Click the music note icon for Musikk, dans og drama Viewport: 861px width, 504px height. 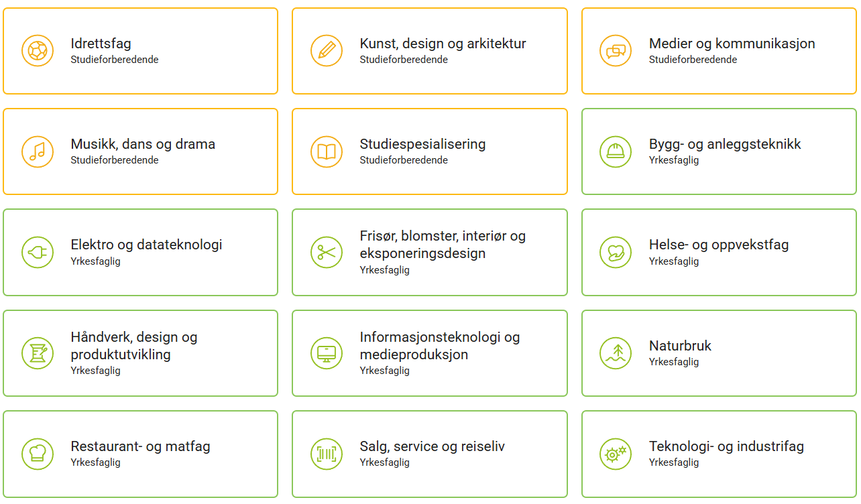(38, 151)
